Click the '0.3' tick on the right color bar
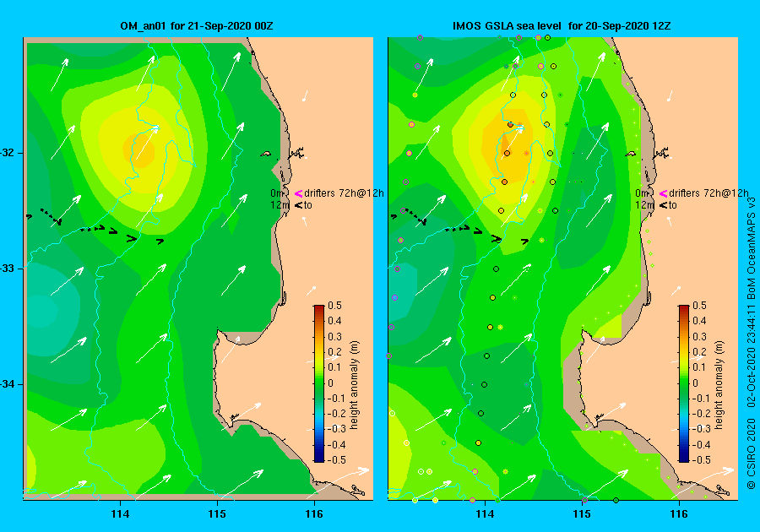This screenshot has width=760, height=532. coord(699,336)
